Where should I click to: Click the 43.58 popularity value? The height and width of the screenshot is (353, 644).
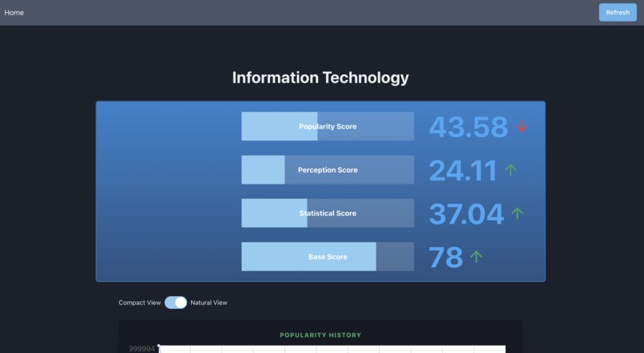click(468, 126)
